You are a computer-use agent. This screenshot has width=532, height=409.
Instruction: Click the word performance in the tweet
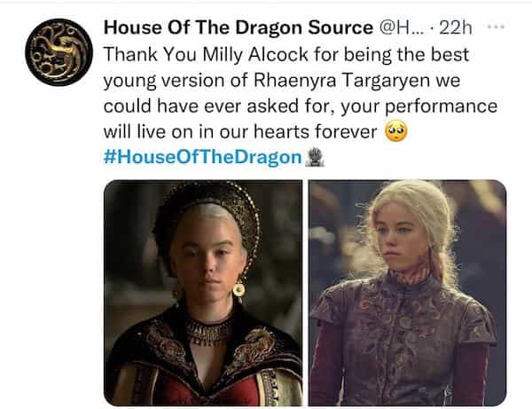[441, 106]
